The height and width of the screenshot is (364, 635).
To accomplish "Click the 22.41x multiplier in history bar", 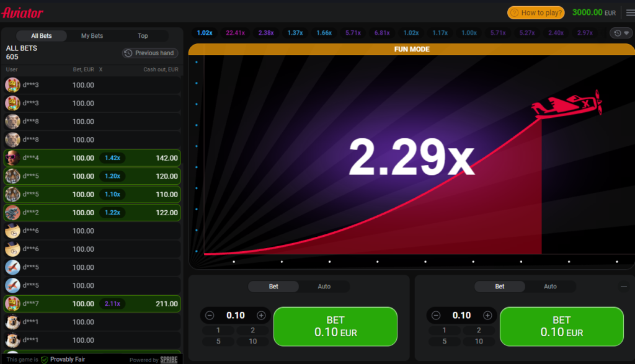I will click(x=235, y=33).
